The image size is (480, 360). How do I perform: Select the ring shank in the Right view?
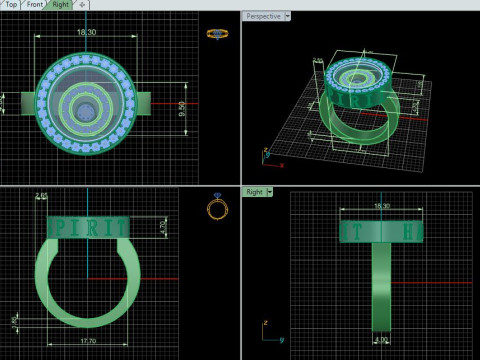381,287
